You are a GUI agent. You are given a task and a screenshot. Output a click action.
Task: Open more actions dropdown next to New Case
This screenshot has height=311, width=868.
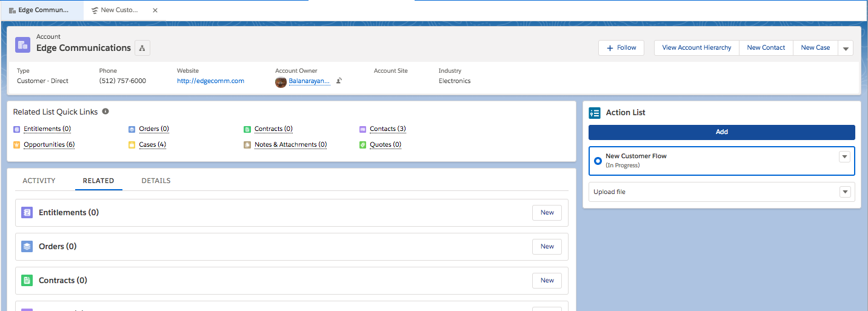point(846,48)
